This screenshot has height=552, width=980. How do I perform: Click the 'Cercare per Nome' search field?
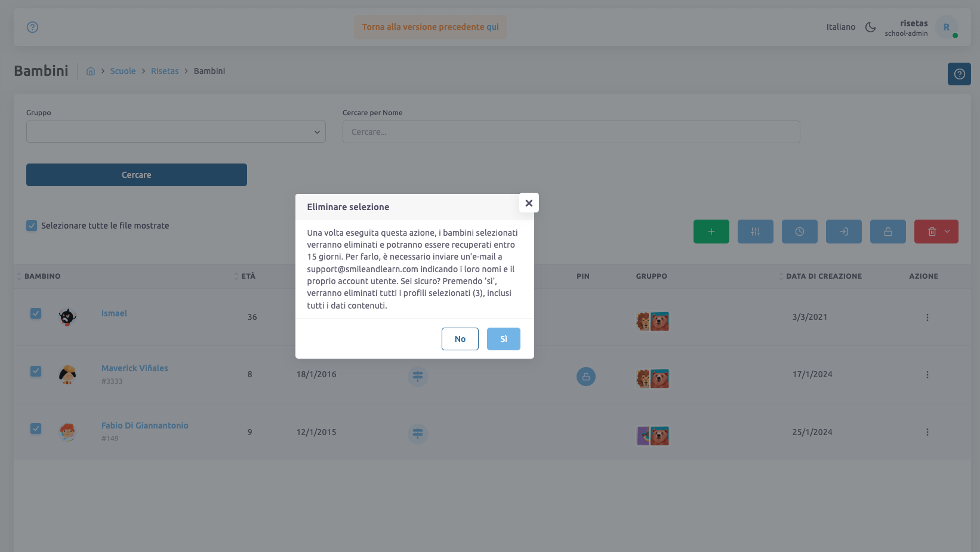click(571, 132)
